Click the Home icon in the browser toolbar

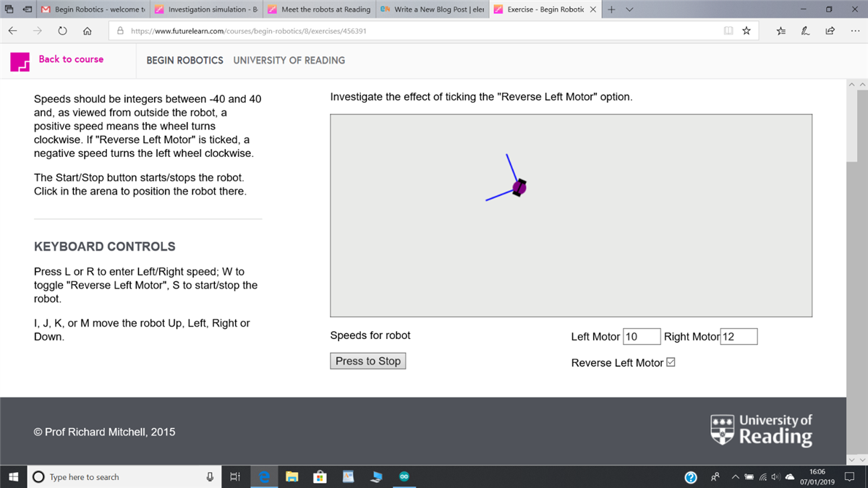point(86,30)
